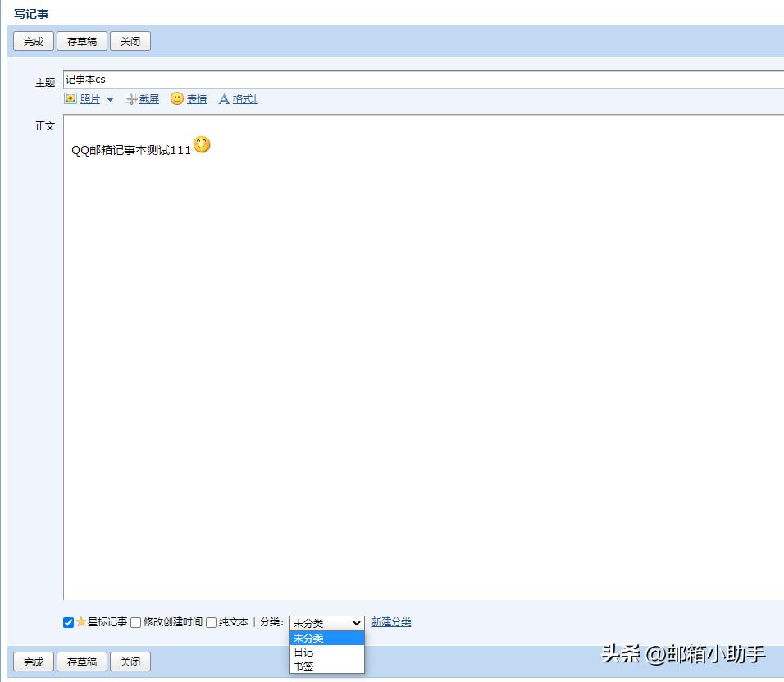This screenshot has width=784, height=682.
Task: Click the star icon next to 星标记事
Action: point(80,622)
